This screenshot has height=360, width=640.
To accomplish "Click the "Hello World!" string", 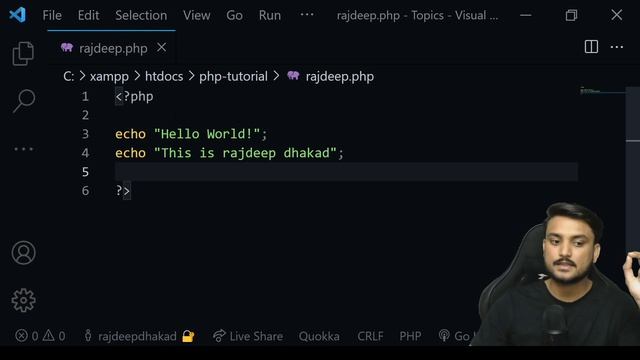I will 207,134.
